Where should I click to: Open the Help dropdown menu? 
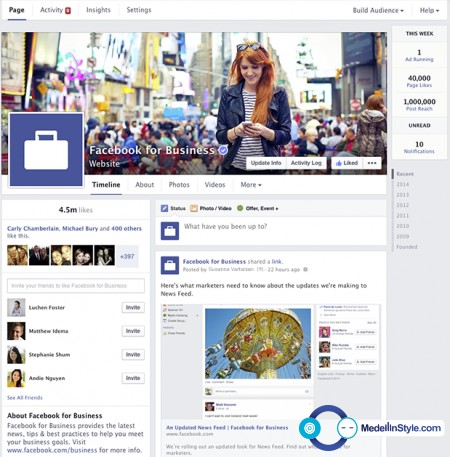pyautogui.click(x=429, y=10)
